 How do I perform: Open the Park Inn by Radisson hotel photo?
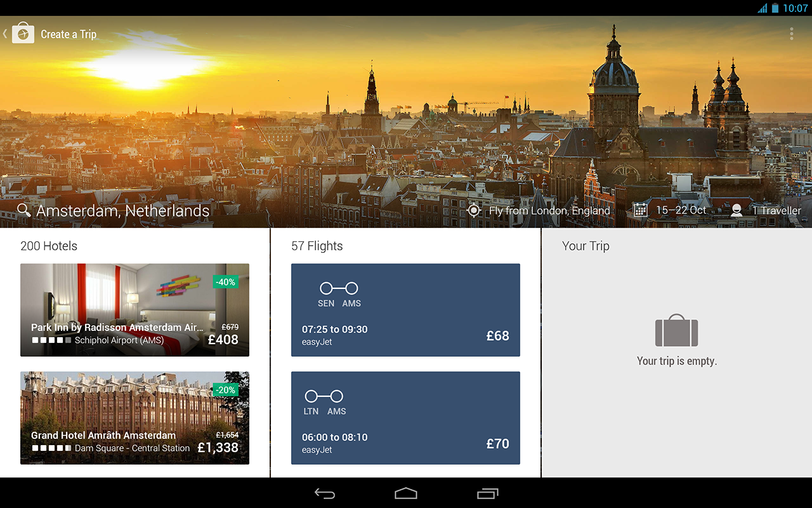pyautogui.click(x=134, y=310)
